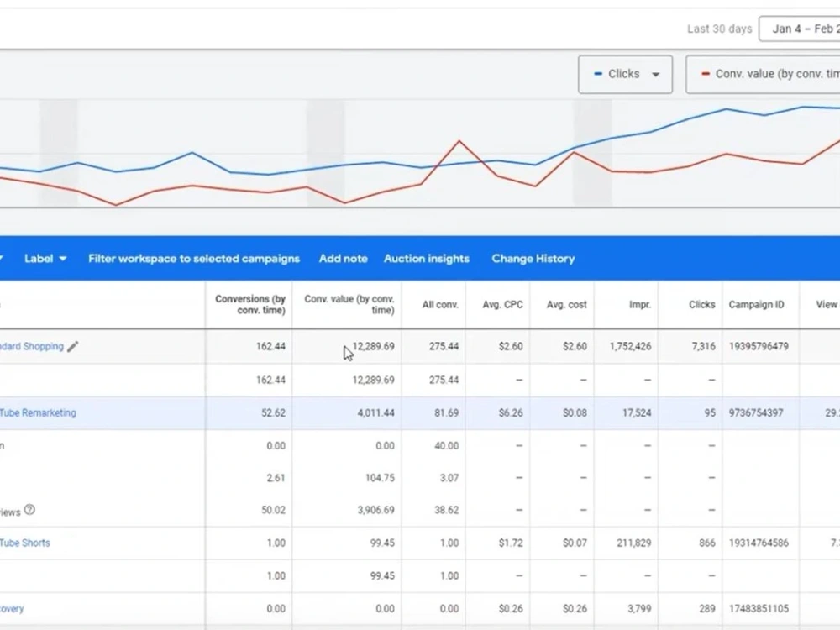Click conversions value 52.62
This screenshot has width=840, height=630.
click(x=273, y=413)
